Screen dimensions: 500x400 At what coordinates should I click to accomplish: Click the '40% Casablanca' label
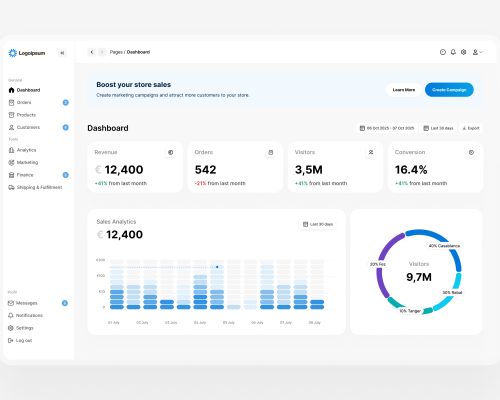click(444, 246)
